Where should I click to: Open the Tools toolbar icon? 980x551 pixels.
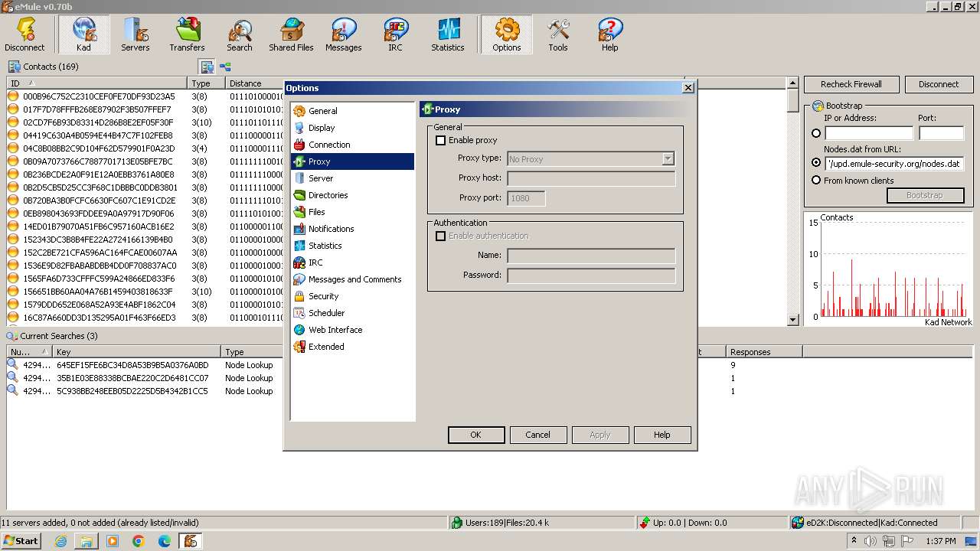point(558,34)
